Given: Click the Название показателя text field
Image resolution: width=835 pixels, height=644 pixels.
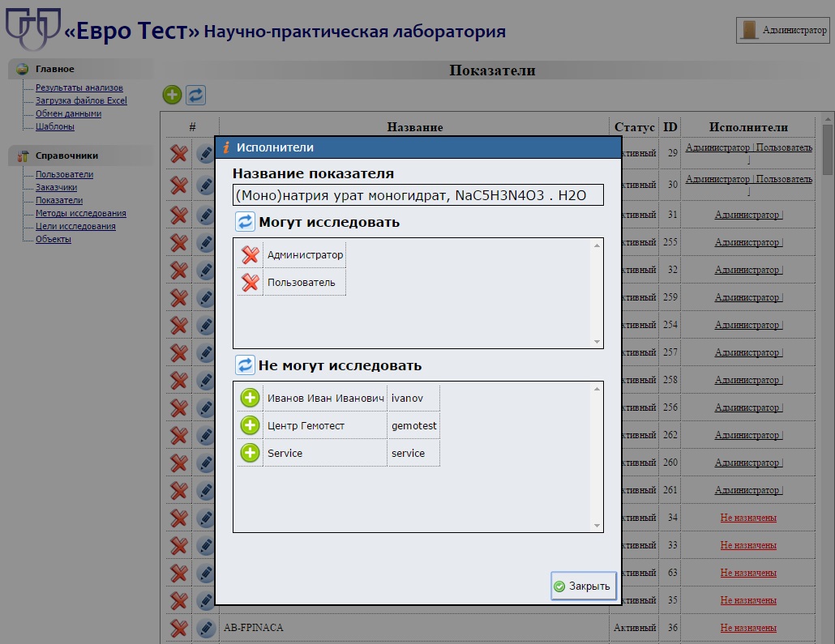Looking at the screenshot, I should point(418,195).
